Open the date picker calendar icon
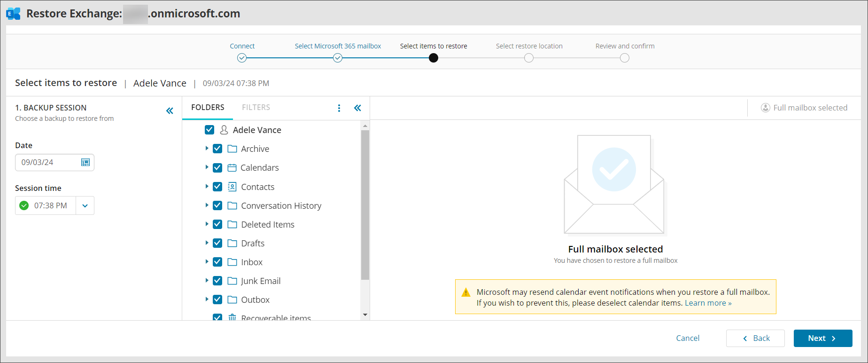This screenshot has height=363, width=868. coord(85,162)
